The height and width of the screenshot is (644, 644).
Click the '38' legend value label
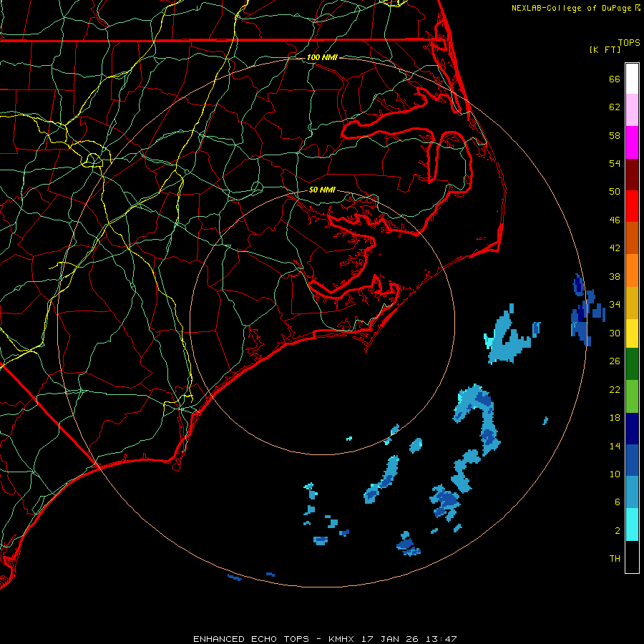615,276
